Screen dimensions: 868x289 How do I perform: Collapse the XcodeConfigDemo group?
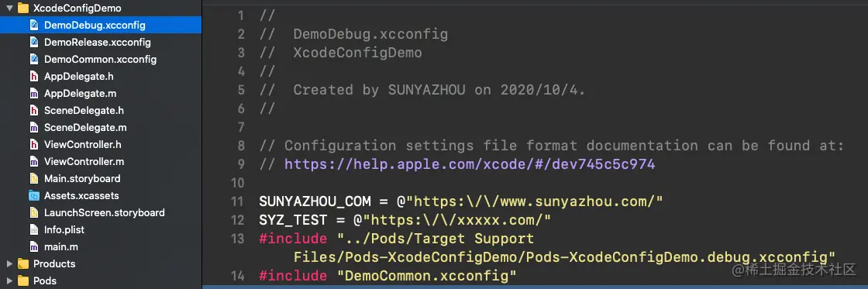click(9, 9)
